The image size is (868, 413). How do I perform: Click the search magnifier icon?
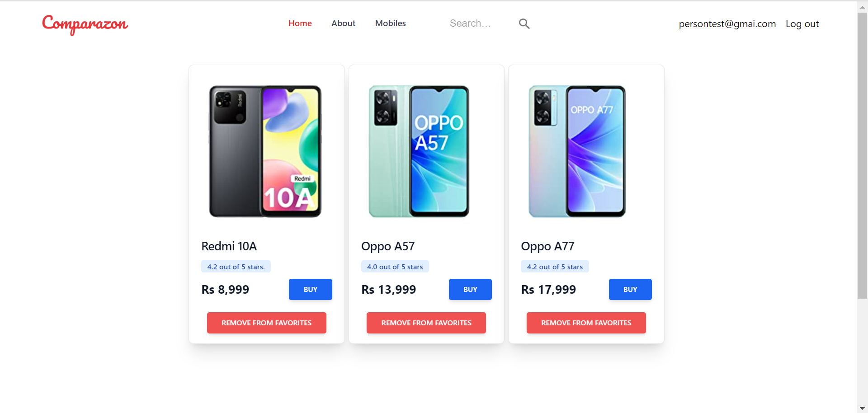[524, 23]
